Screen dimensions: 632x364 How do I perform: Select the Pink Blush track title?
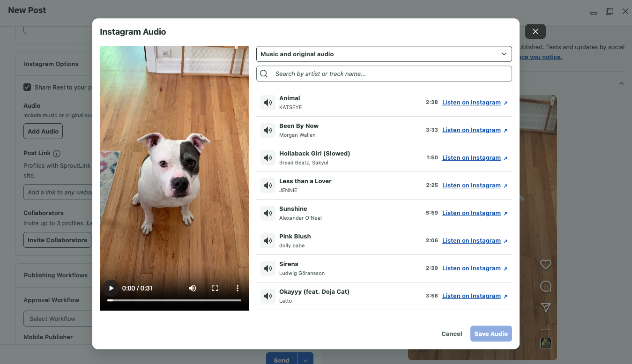[295, 237]
